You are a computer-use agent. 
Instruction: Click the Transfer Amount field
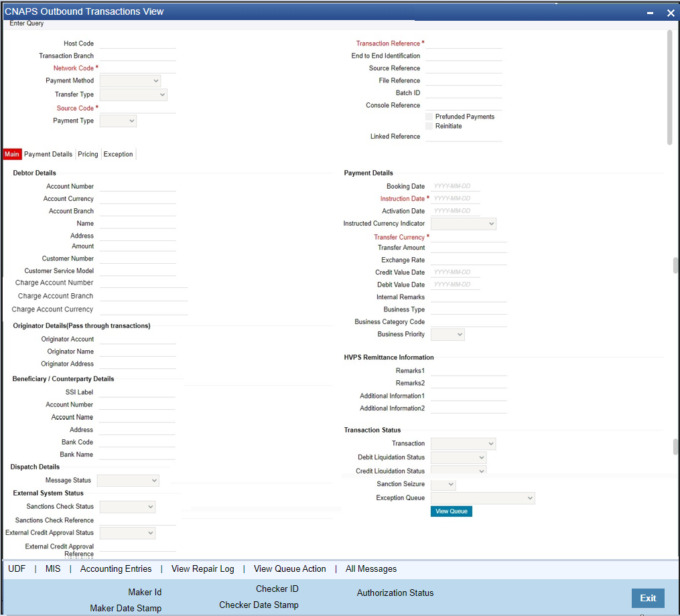click(x=468, y=248)
